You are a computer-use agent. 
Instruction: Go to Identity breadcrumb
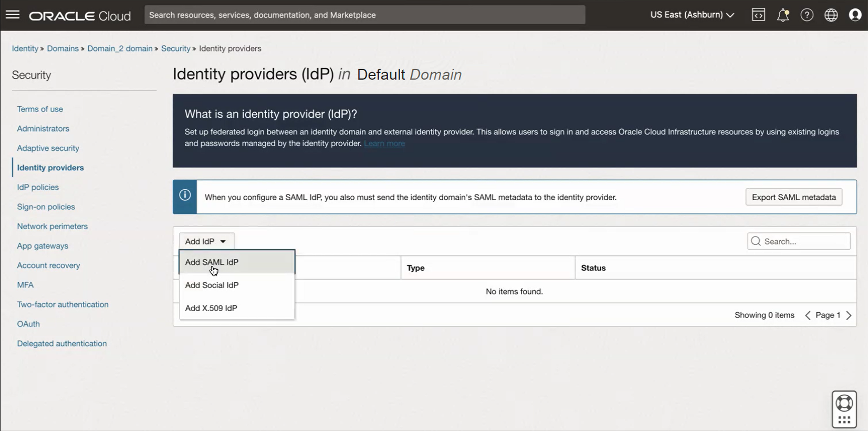25,48
